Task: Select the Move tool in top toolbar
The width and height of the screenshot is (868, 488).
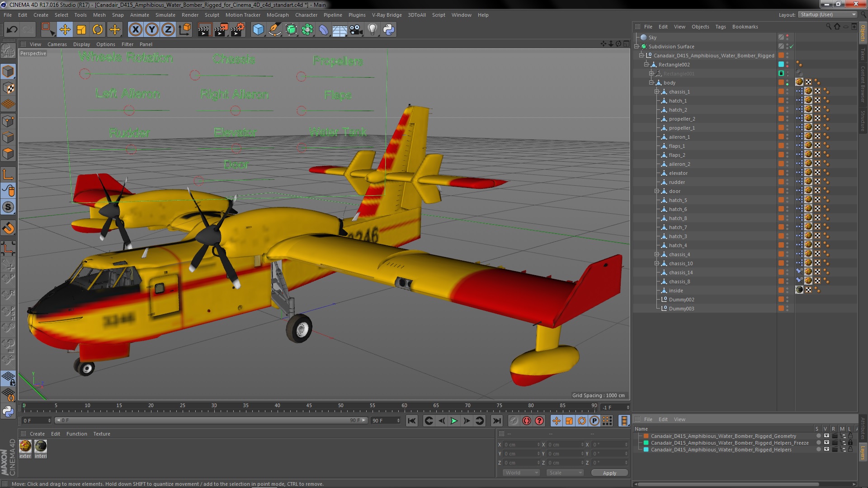Action: [x=65, y=30]
